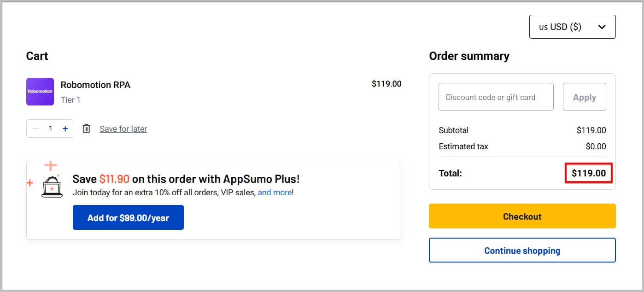Click the Tier 1 label under product name
This screenshot has width=644, height=292.
click(x=70, y=99)
